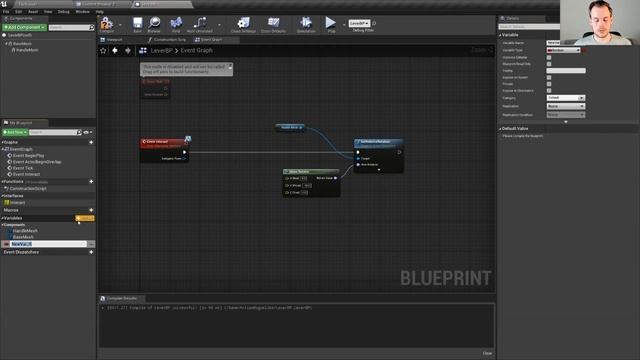
Task: Click the Tooltip input field
Action: click(566, 71)
